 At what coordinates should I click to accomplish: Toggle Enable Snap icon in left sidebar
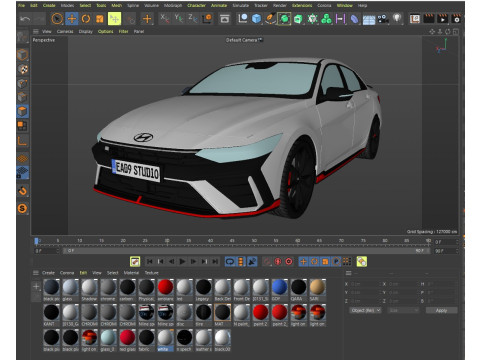pyautogui.click(x=22, y=190)
